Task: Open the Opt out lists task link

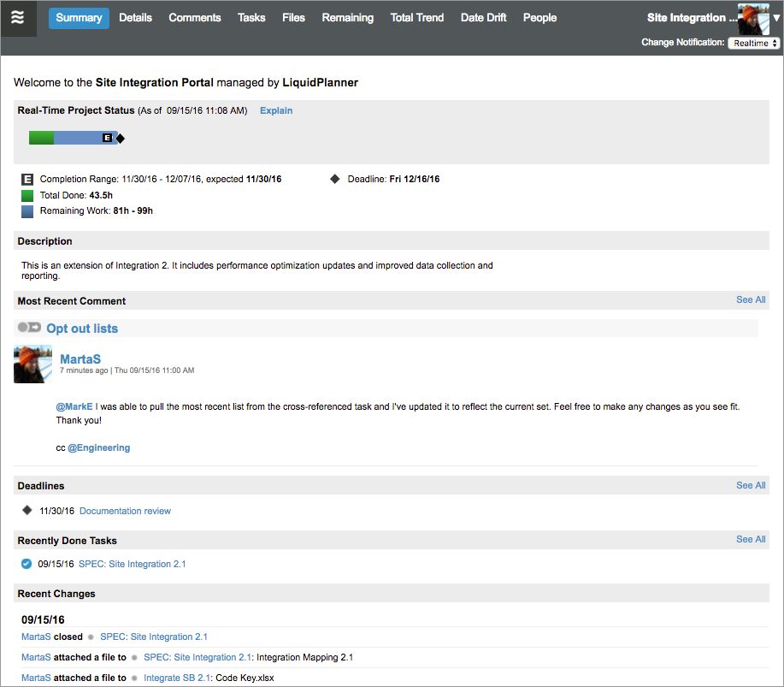Action: click(x=82, y=329)
